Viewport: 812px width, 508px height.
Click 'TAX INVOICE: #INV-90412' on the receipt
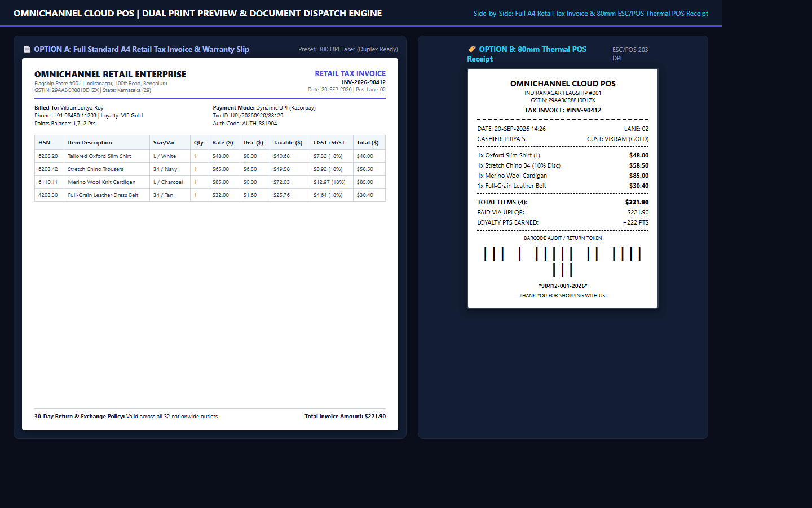pyautogui.click(x=563, y=110)
